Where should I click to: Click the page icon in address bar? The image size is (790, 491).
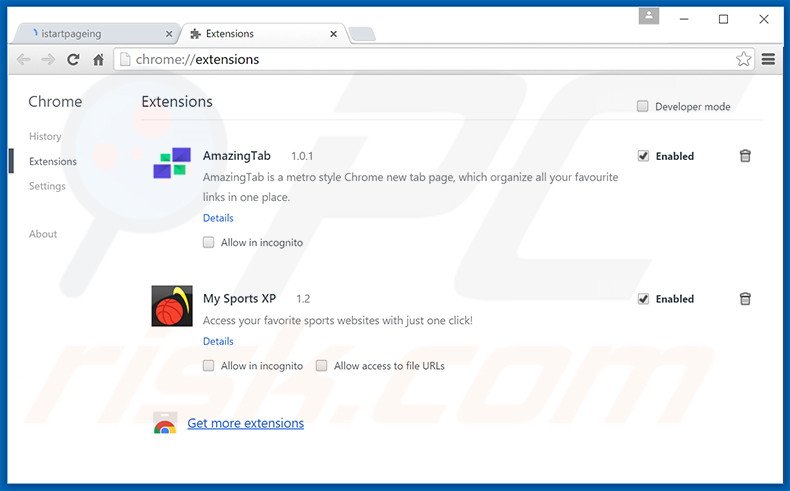point(125,59)
